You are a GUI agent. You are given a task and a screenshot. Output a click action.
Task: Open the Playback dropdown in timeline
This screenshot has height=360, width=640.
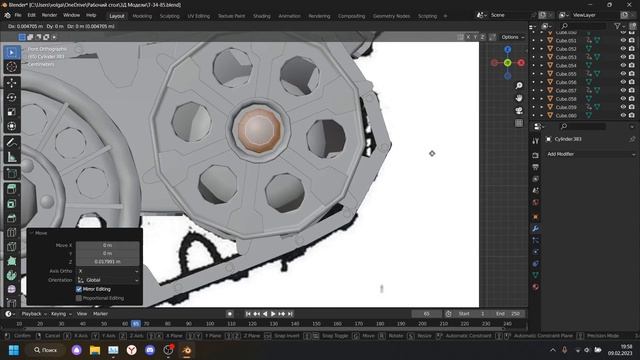(x=34, y=314)
